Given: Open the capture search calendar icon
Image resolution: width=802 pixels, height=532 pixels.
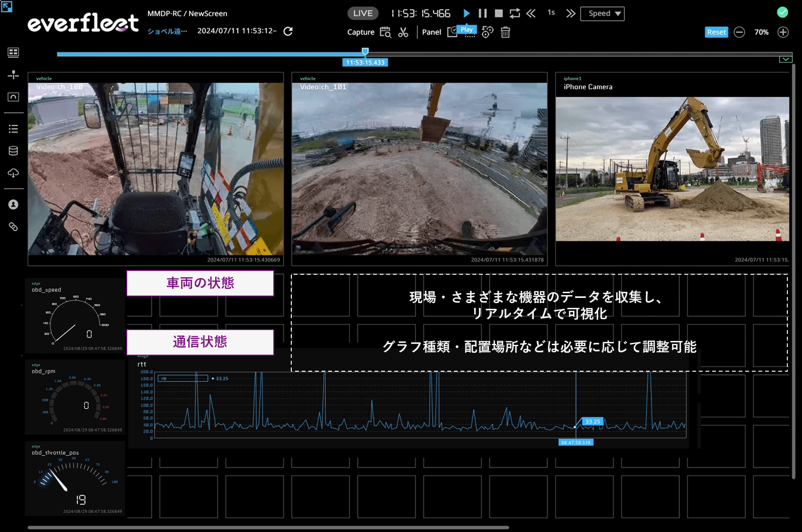Looking at the screenshot, I should [385, 32].
